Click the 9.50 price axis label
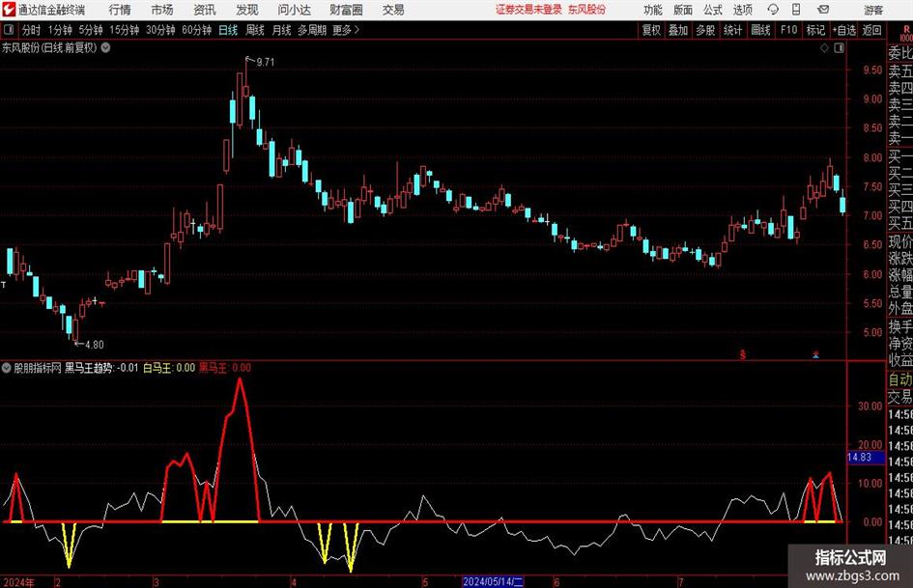The image size is (913, 588). pos(872,70)
